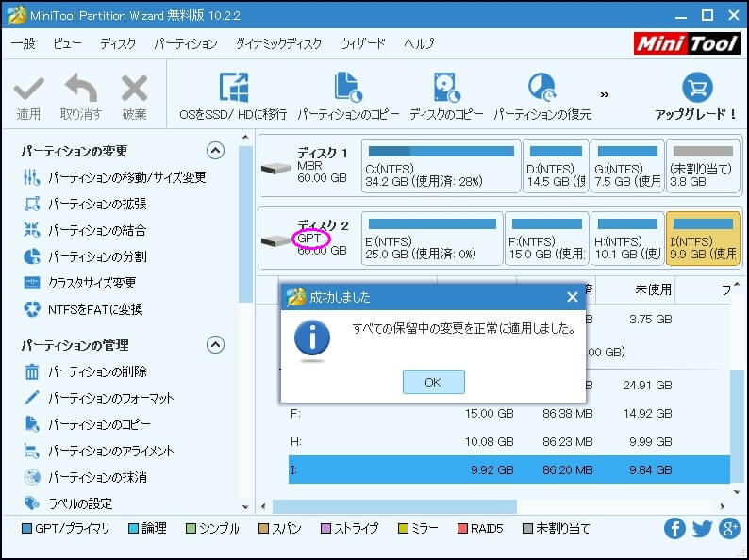Select the E:(NTFS) 25.0 GB partition block
749x560 pixels.
pyautogui.click(x=432, y=239)
